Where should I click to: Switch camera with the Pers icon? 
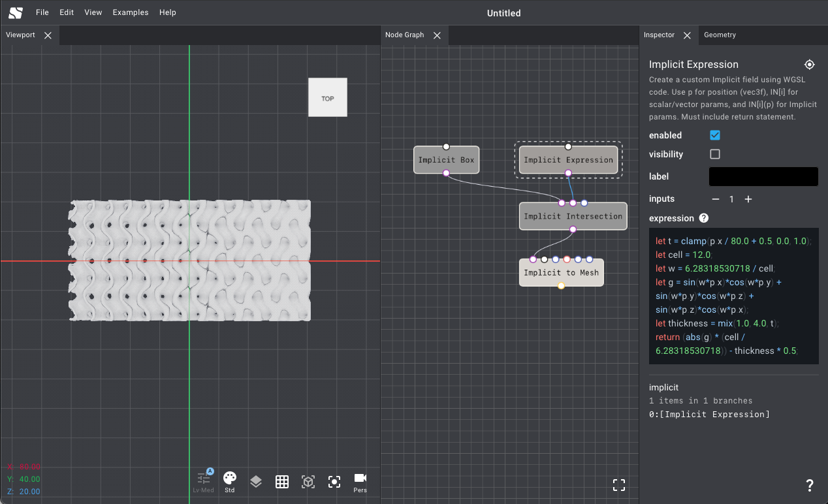point(360,482)
